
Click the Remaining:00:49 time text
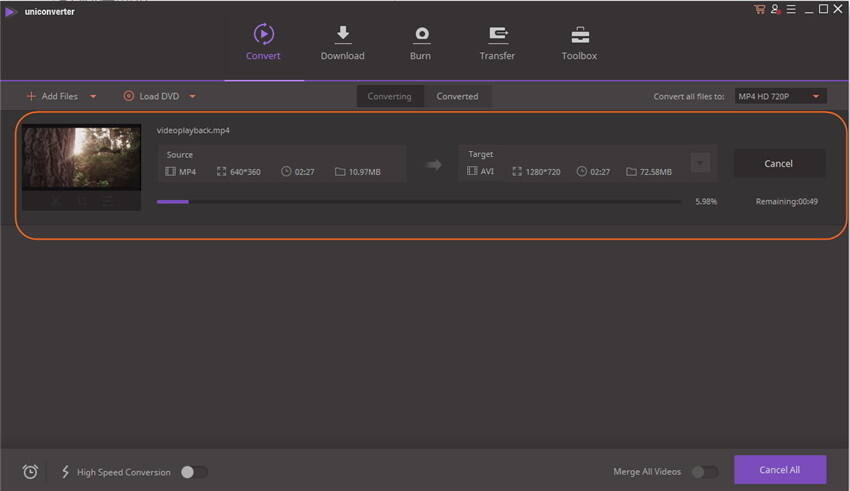[x=787, y=202]
